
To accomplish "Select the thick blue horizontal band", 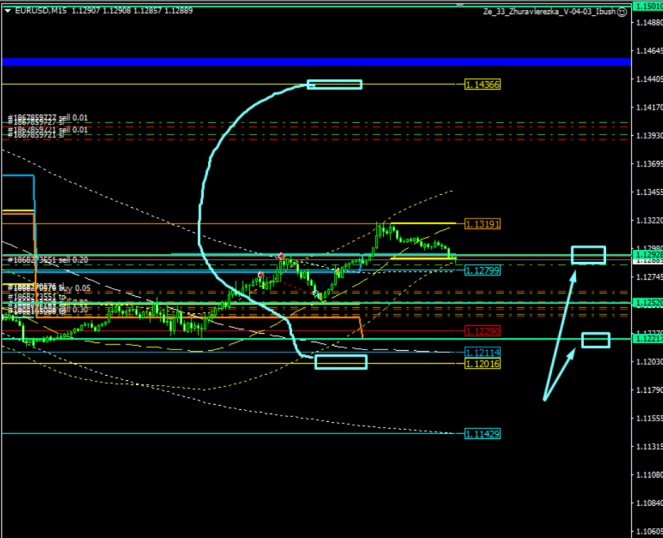I will point(300,62).
